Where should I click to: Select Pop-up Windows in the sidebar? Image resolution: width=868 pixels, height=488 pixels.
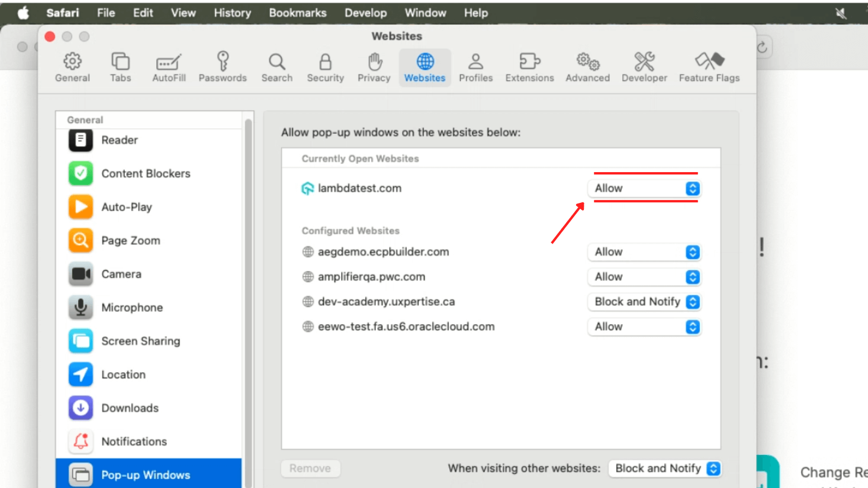click(149, 474)
